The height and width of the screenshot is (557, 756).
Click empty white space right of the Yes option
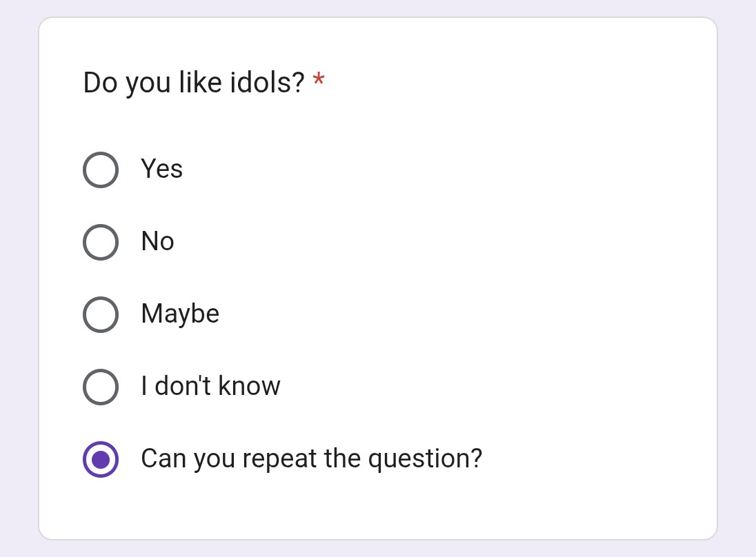[448, 170]
